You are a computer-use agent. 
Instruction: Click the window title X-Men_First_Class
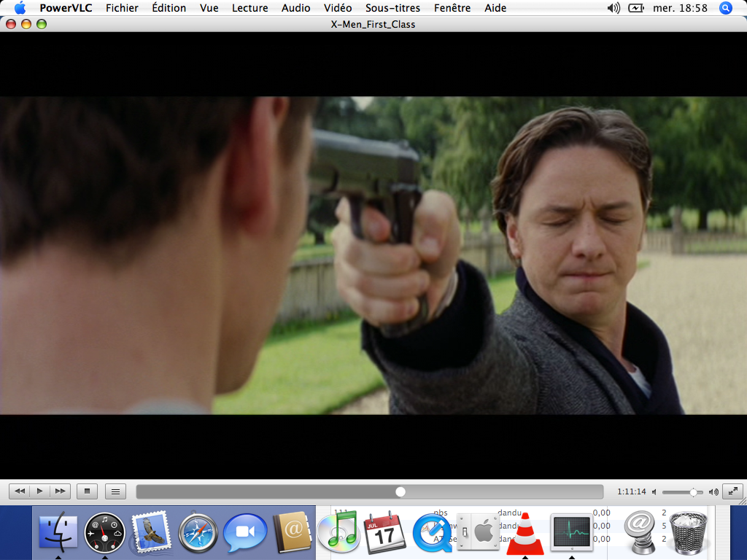coord(373,24)
